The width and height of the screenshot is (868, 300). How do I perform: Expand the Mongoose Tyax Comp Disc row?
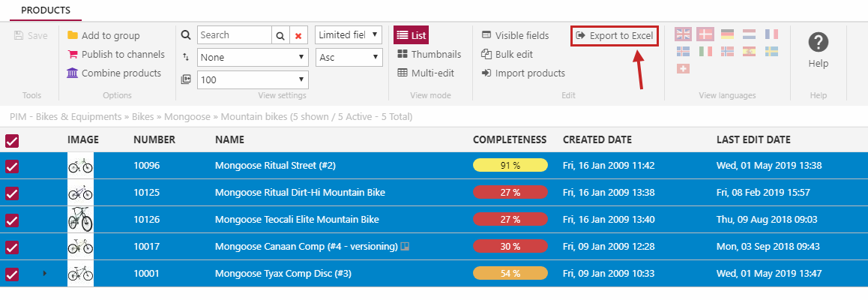[44, 274]
